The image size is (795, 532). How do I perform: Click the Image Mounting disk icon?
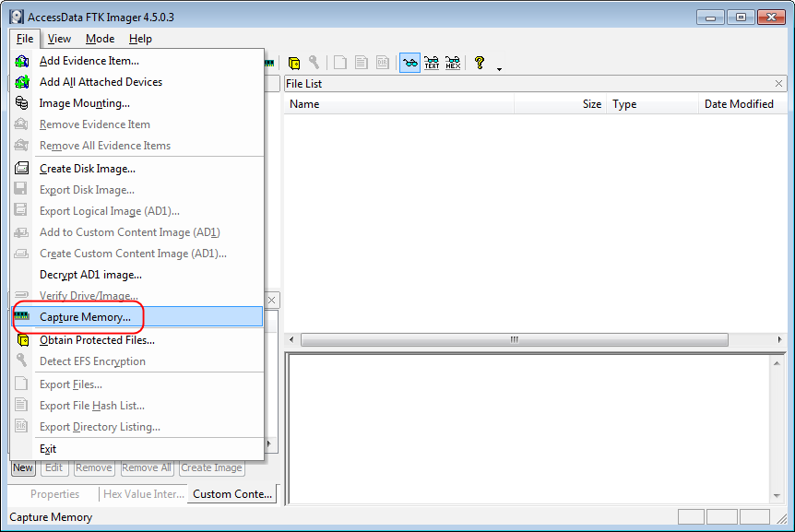22,103
